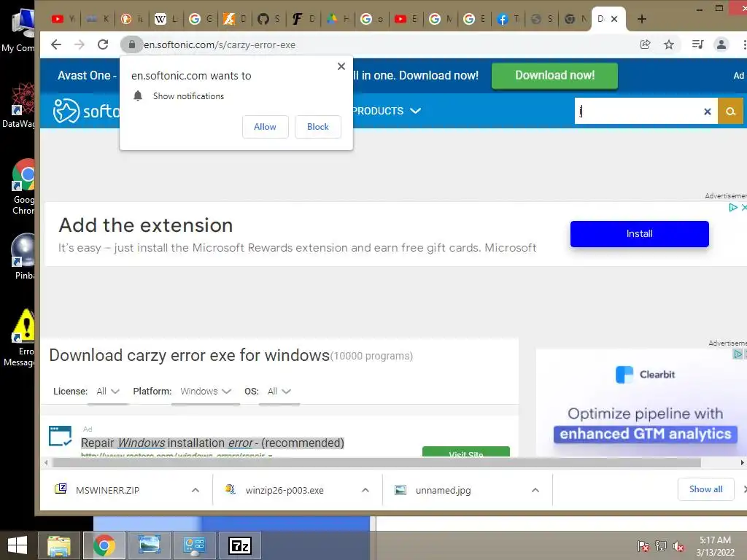Open the Pinball desktop shortcut
Screen dimensions: 747x560
pos(24,256)
